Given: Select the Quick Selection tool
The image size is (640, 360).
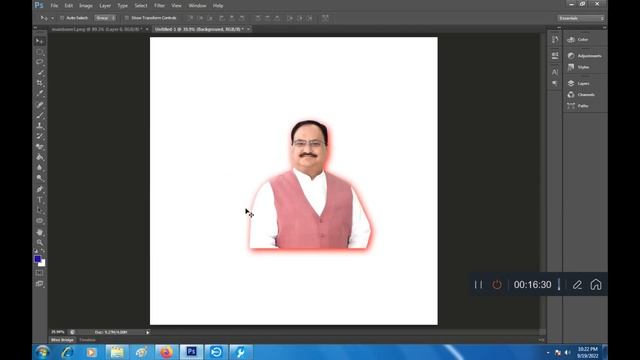Looking at the screenshot, I should [40, 73].
